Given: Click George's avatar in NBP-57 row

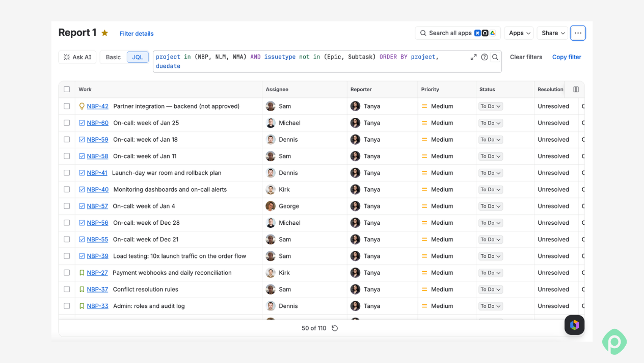Looking at the screenshot, I should click(x=271, y=206).
